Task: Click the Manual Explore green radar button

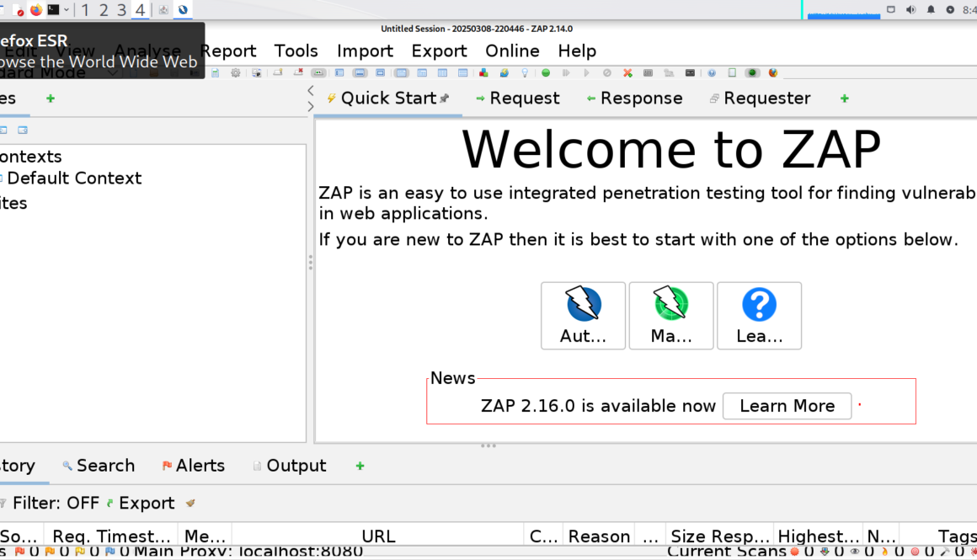Action: click(x=671, y=316)
